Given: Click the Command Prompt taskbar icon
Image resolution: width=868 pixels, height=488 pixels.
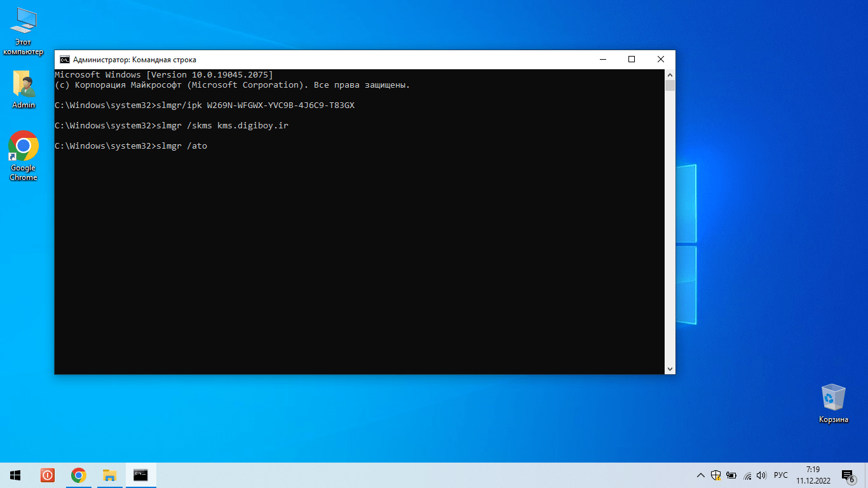Looking at the screenshot, I should click(141, 475).
